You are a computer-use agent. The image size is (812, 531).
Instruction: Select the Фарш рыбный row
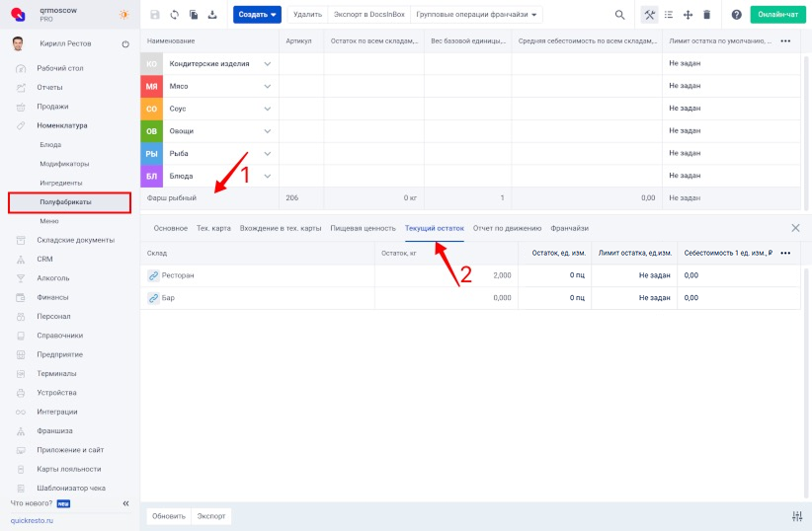(174, 198)
